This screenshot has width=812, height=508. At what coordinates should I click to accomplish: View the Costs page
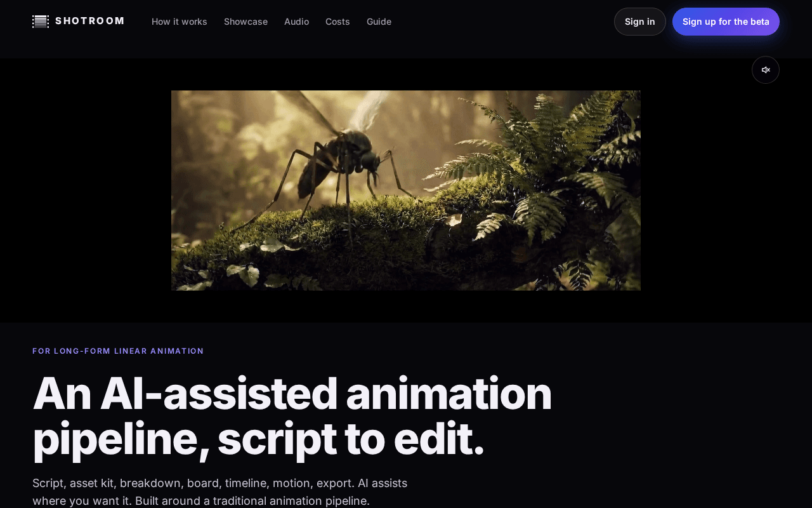click(337, 22)
